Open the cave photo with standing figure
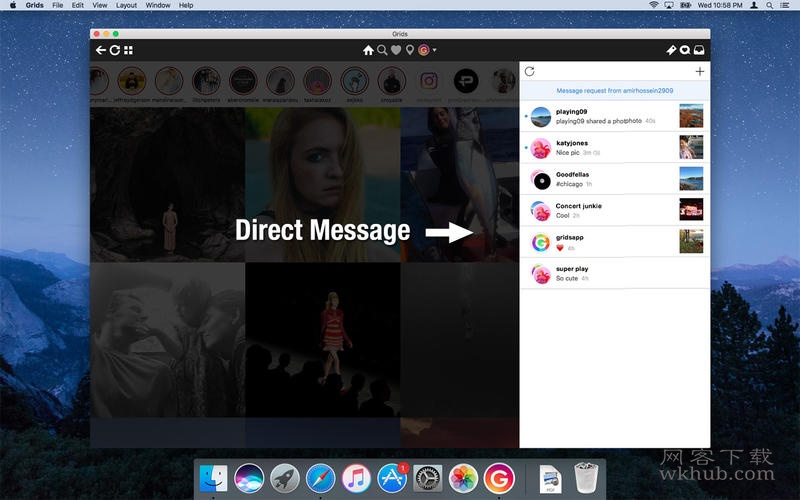The height and width of the screenshot is (500, 800). 168,184
